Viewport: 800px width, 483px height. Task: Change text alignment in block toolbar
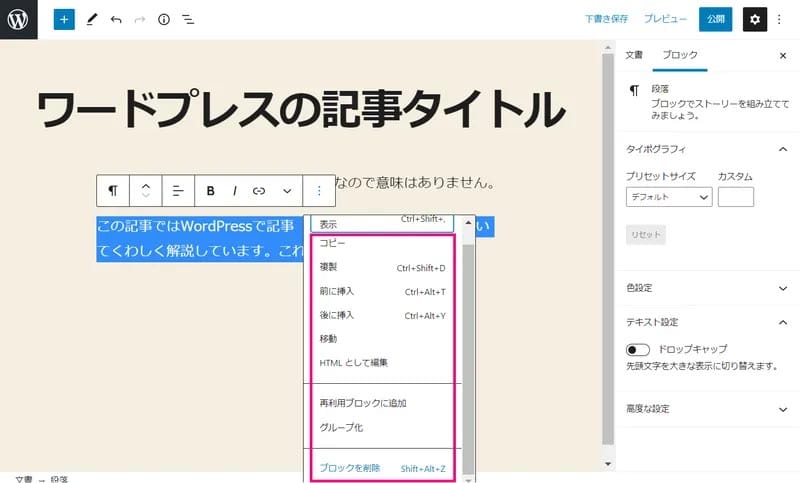(177, 190)
